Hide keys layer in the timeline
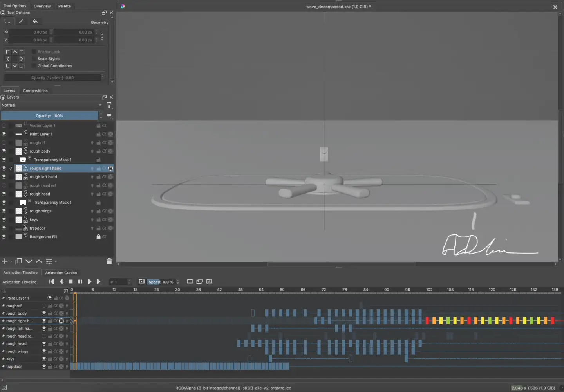Viewport: 564px width, 392px height. point(44,359)
